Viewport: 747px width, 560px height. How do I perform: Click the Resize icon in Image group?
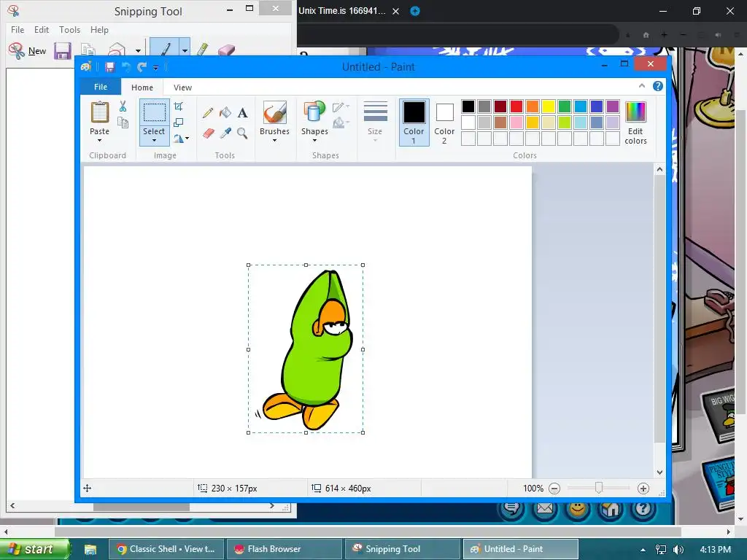178,122
